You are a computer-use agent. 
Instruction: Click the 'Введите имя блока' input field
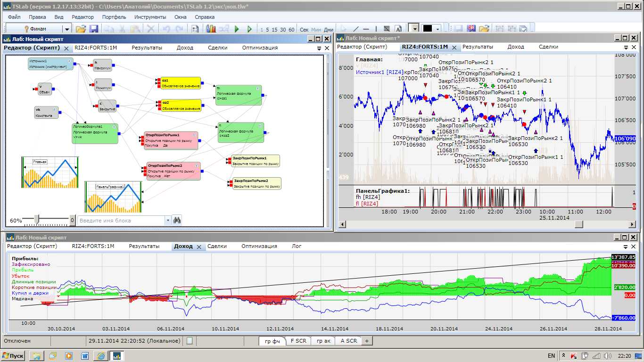pos(121,220)
